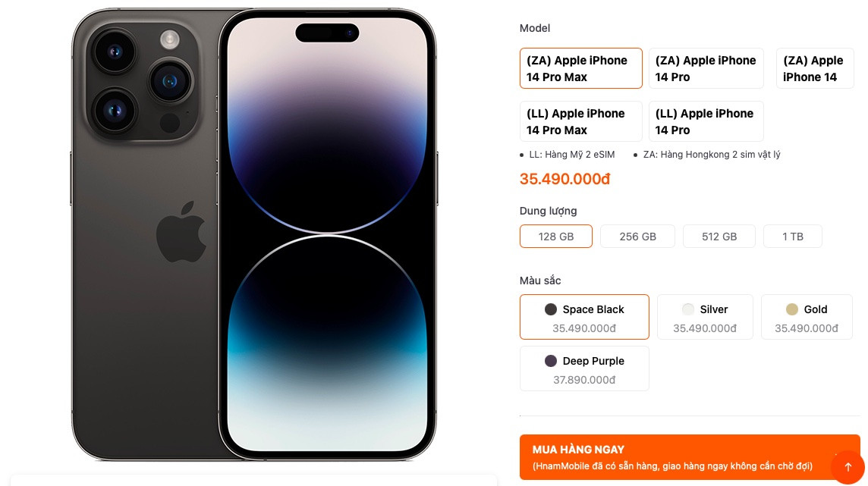Pick the Gold color option
The image size is (868, 486).
click(x=807, y=317)
